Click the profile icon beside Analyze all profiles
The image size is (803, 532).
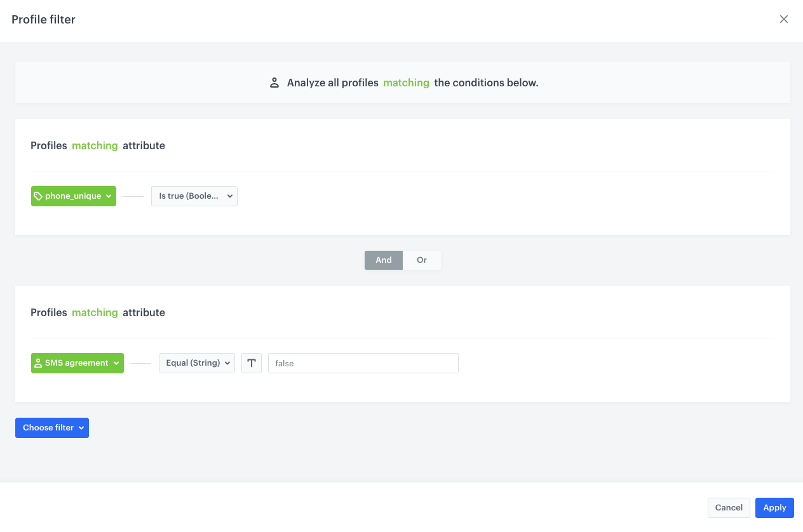coord(274,83)
